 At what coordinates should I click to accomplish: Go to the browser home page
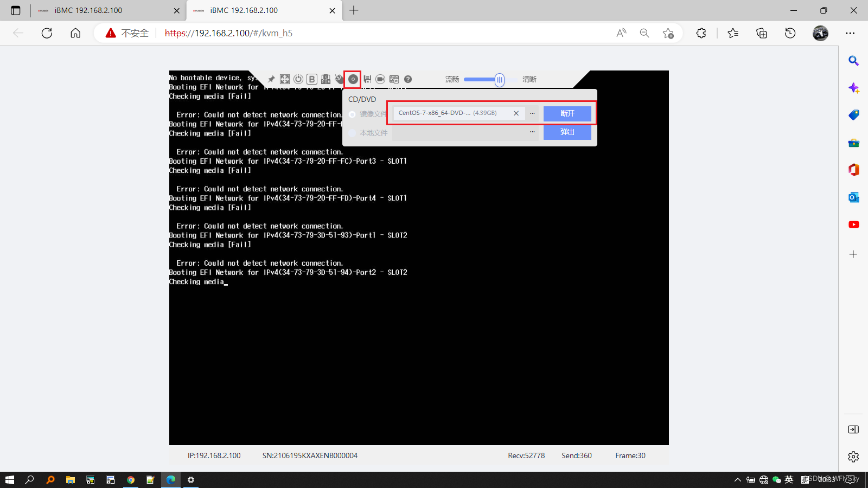75,33
